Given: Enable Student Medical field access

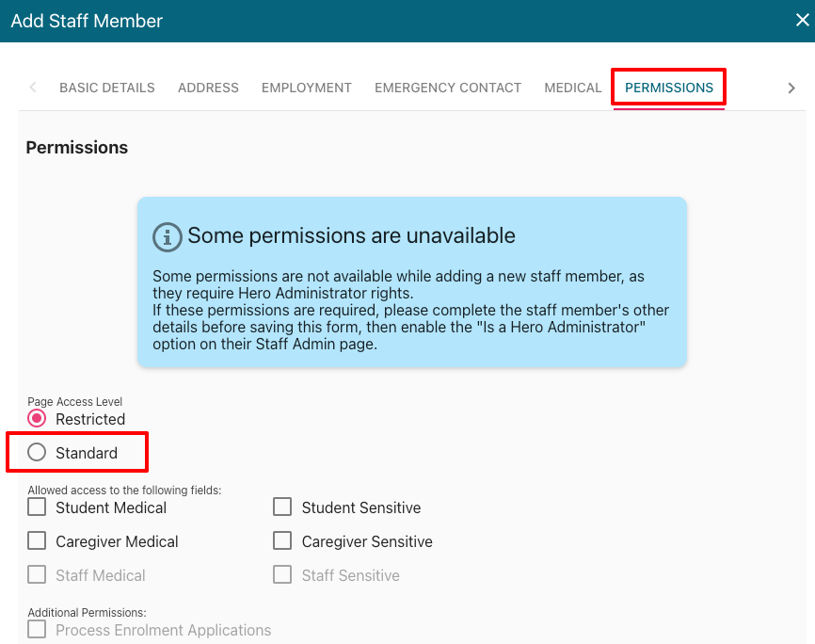Looking at the screenshot, I should point(38,507).
